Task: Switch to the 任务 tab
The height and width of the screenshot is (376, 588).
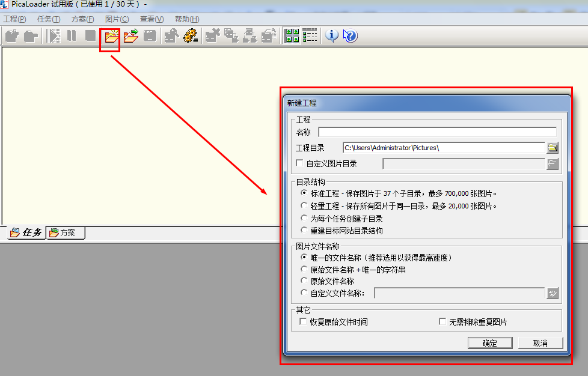Action: click(x=26, y=232)
